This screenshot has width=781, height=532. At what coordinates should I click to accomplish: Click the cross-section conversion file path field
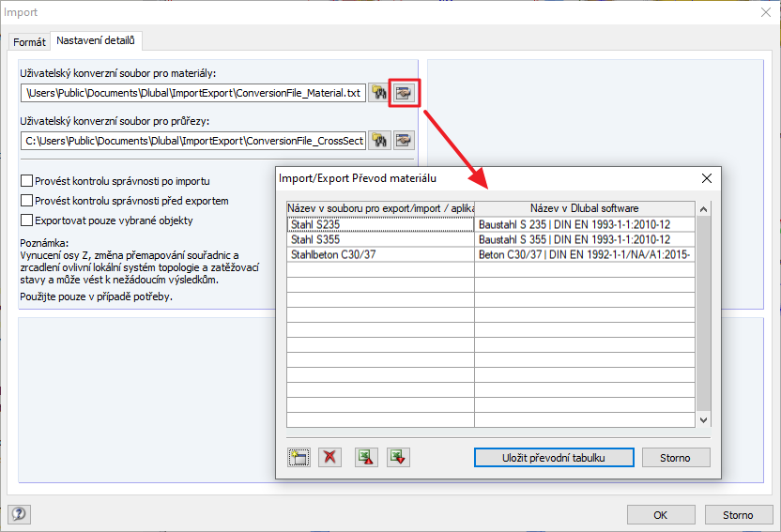[x=193, y=141]
